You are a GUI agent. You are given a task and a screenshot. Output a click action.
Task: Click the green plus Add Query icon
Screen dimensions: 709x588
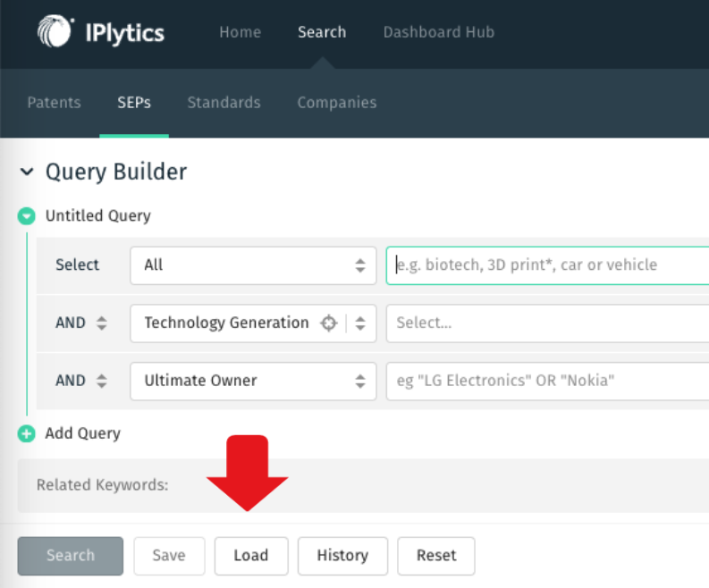click(x=26, y=434)
